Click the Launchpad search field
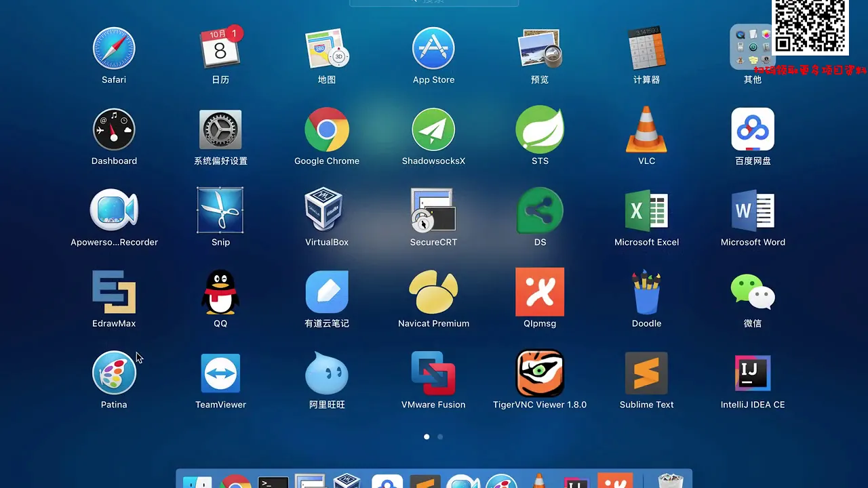 (434, 3)
